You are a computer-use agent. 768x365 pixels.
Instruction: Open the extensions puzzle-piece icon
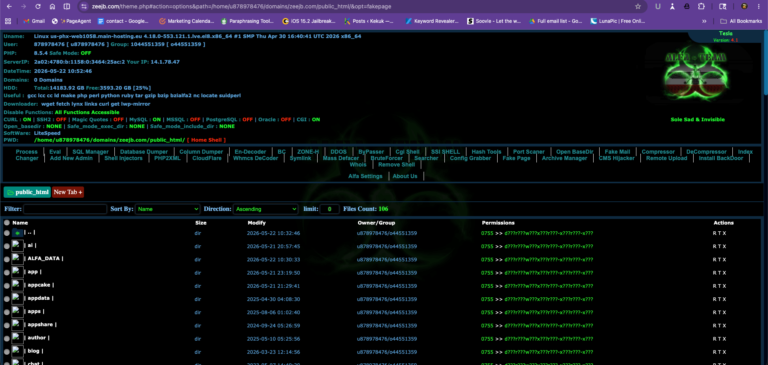tap(701, 6)
